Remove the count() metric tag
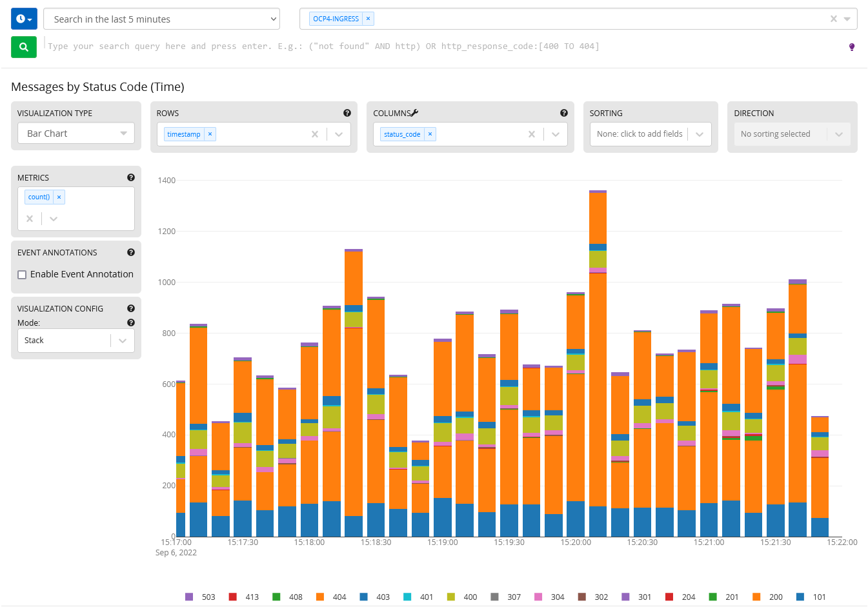The height and width of the screenshot is (616, 868). (59, 197)
